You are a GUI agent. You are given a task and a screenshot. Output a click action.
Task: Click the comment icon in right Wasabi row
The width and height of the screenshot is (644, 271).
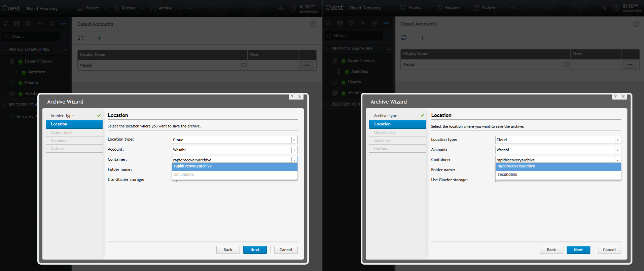[x=566, y=65]
